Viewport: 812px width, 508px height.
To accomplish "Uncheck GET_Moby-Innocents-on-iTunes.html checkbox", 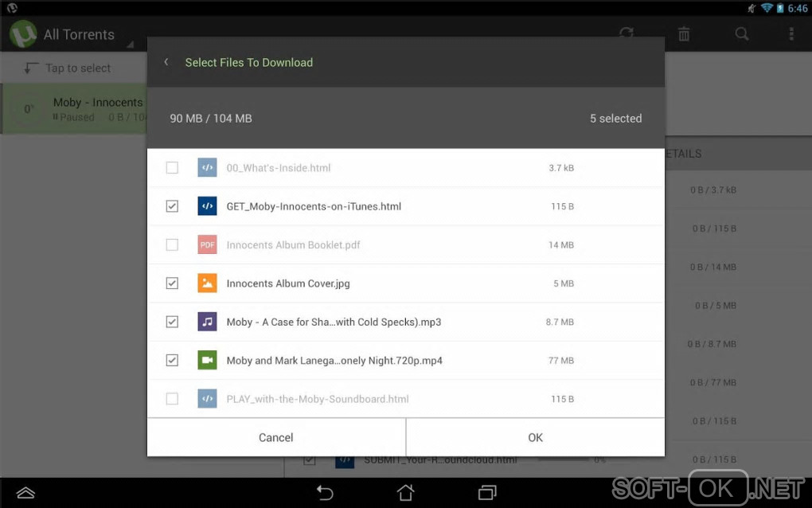I will click(x=172, y=206).
